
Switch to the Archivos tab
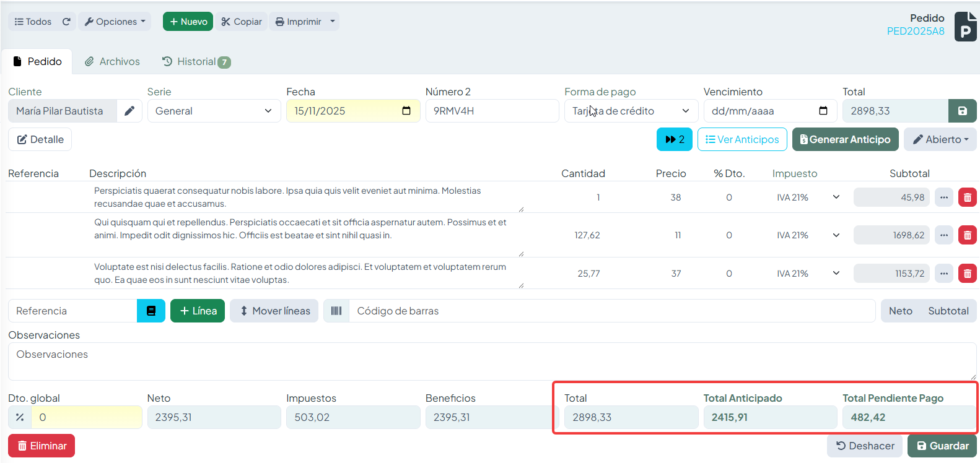pyautogui.click(x=112, y=61)
